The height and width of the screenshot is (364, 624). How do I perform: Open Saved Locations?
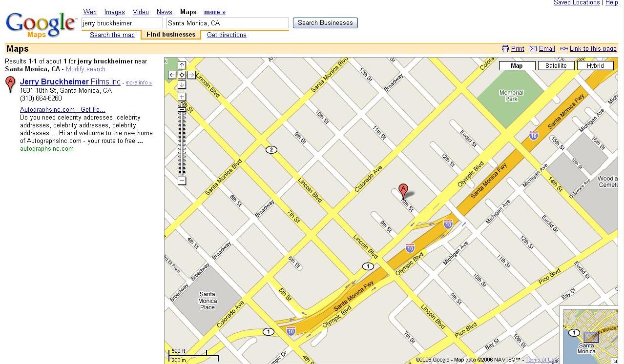tap(577, 3)
